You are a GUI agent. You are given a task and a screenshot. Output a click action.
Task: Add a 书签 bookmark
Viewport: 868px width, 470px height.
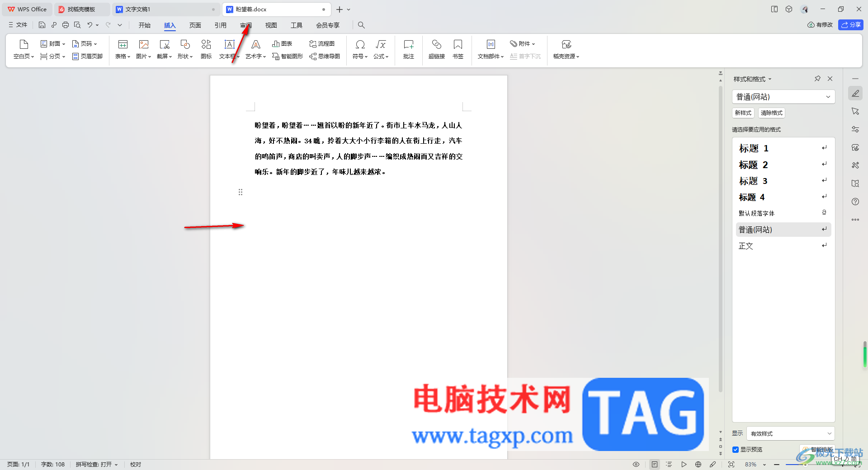(458, 49)
